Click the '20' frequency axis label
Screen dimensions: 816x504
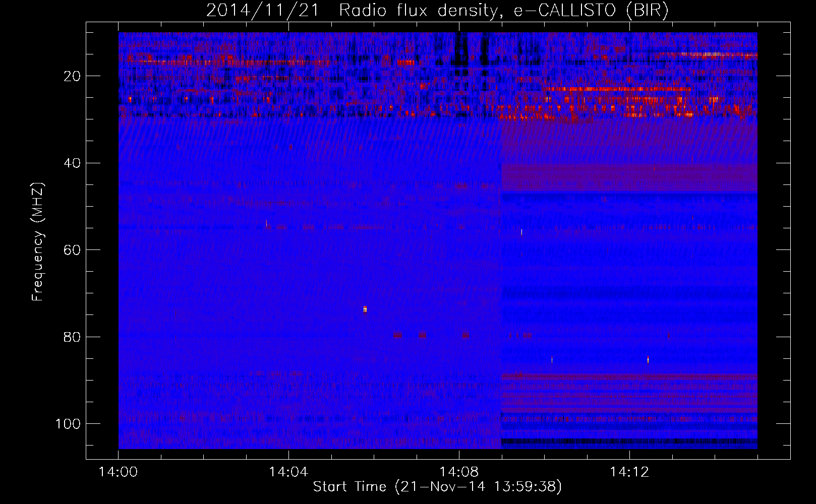pos(72,77)
